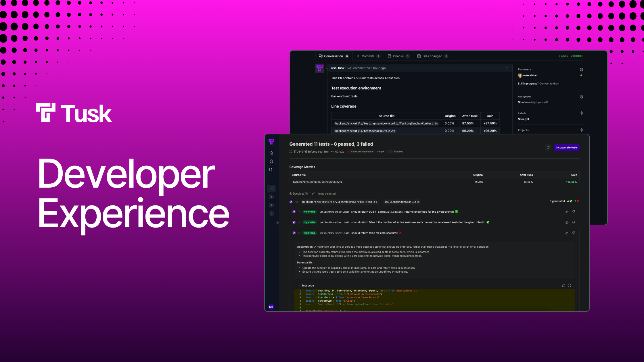Screen dimensions: 644x362
Task: Expand the Tusk sidebar with double chevron
Action: [277, 223]
